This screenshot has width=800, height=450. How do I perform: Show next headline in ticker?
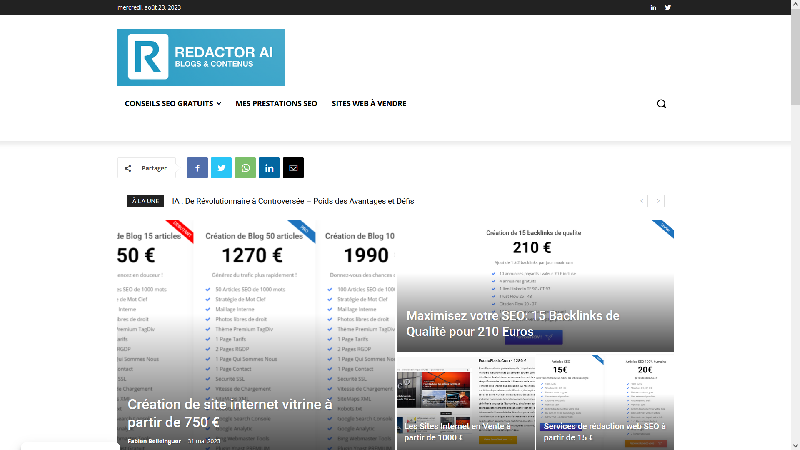tap(658, 201)
